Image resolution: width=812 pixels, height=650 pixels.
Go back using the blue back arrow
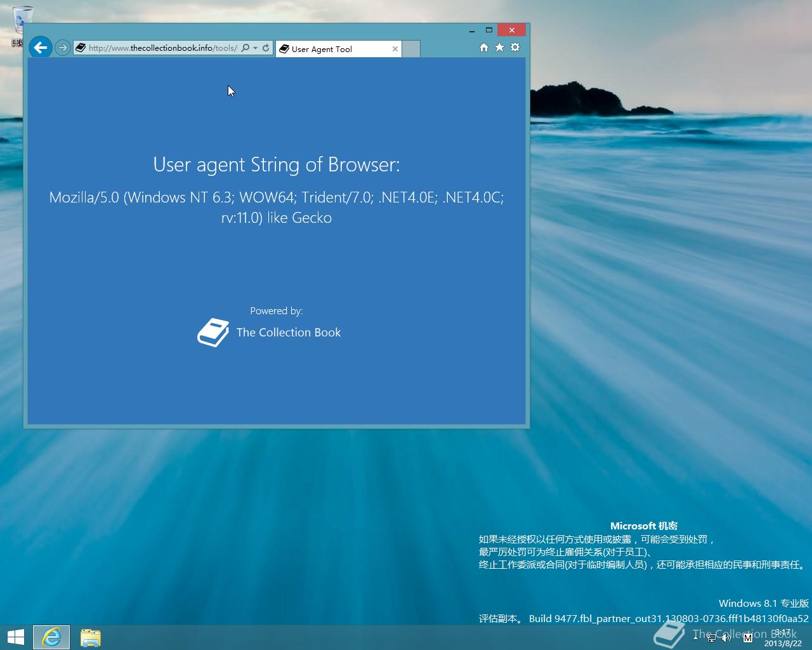[41, 47]
